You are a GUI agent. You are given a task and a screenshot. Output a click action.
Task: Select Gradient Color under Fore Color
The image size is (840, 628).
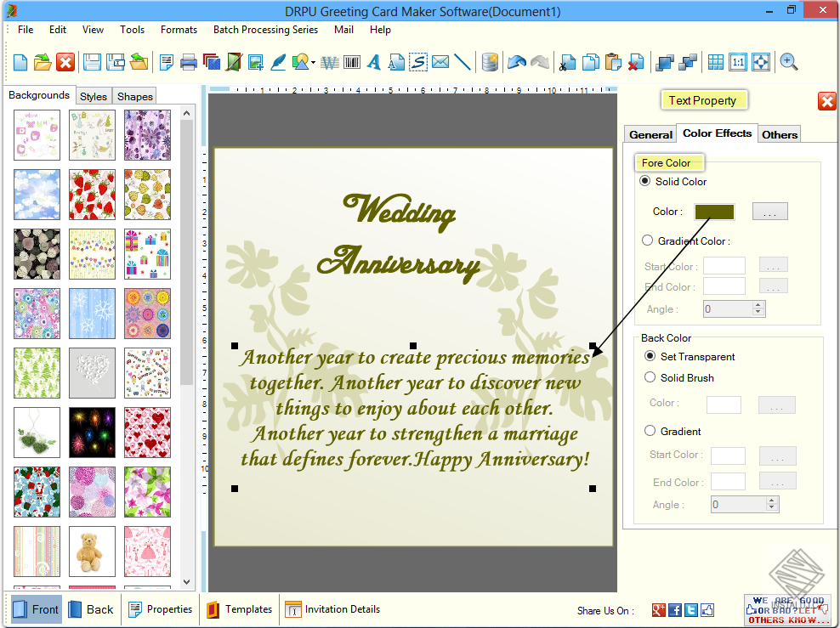(647, 240)
